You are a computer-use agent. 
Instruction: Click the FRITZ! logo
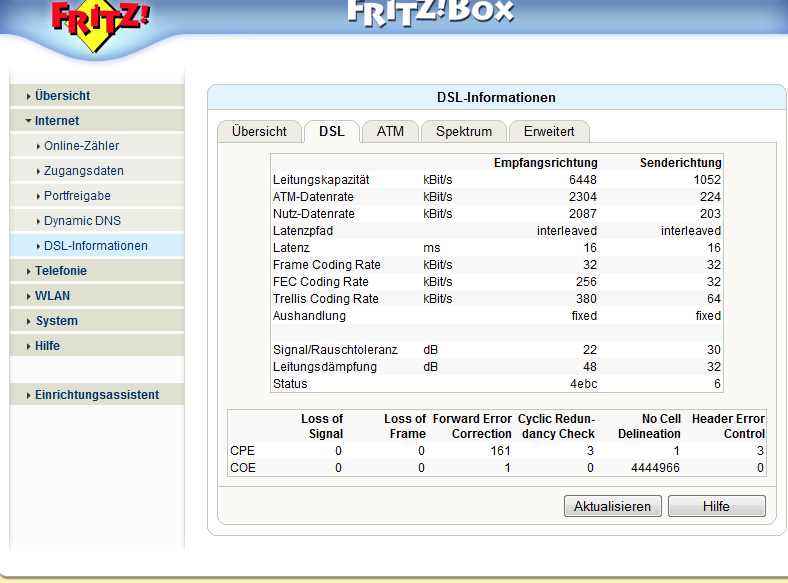[100, 25]
